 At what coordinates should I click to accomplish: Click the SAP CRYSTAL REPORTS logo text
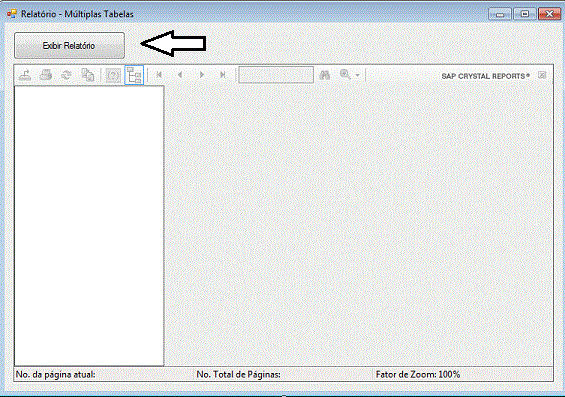coord(486,76)
